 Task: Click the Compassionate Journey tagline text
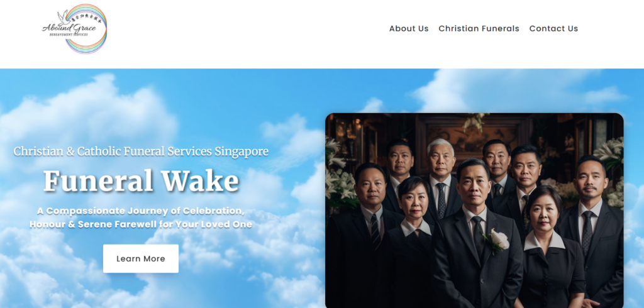141,217
